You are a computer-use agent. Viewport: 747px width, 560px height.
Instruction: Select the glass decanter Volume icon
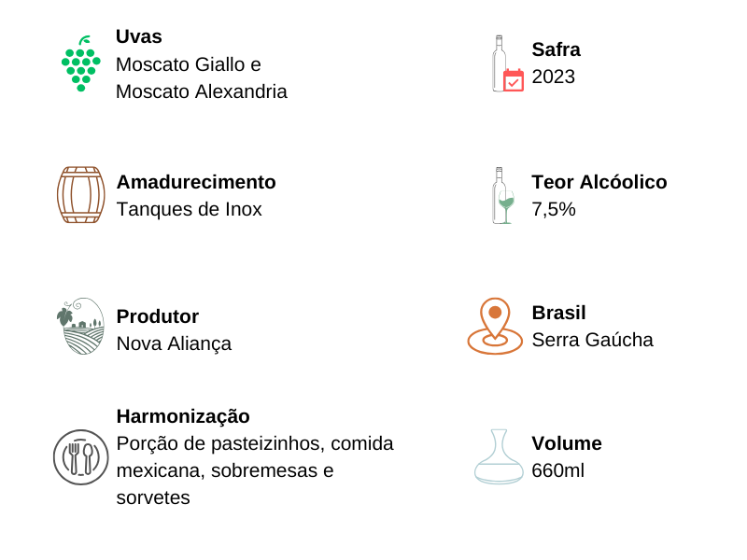click(x=499, y=456)
